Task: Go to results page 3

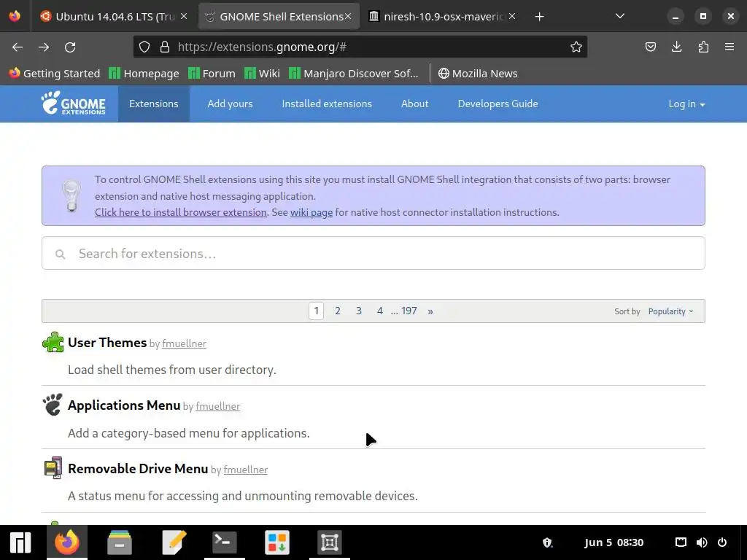Action: coord(359,311)
